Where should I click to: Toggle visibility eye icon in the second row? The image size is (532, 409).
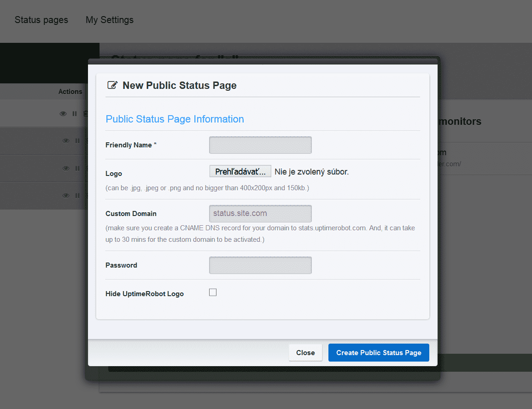66,140
